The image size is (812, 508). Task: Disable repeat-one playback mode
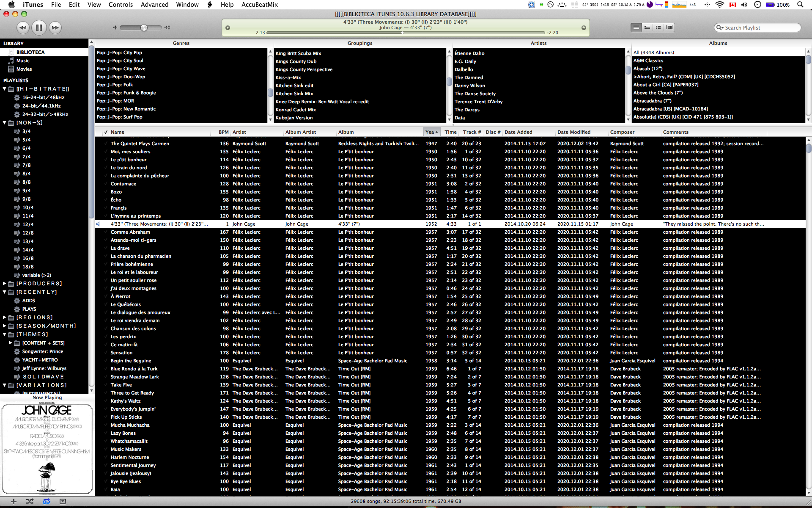tap(46, 501)
